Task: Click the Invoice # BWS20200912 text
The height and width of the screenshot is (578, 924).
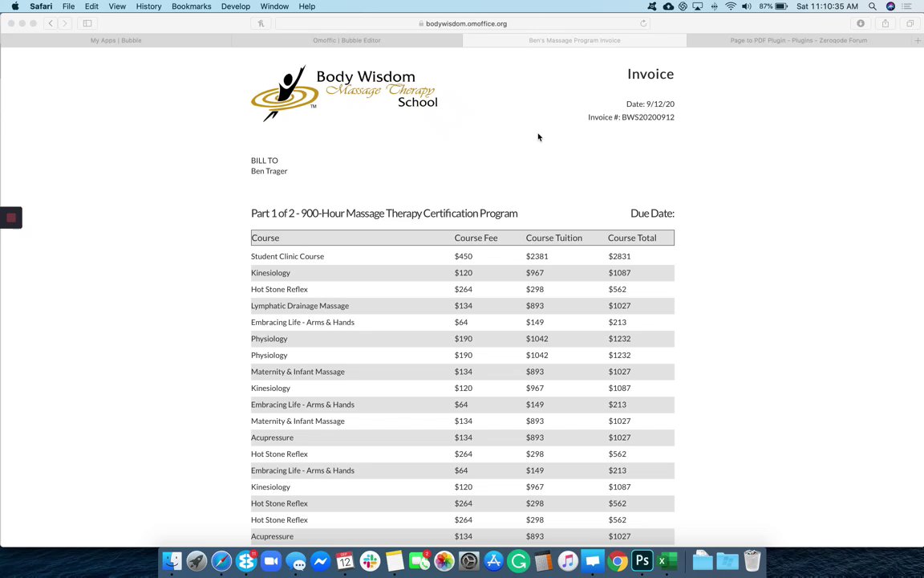Action: (x=631, y=117)
